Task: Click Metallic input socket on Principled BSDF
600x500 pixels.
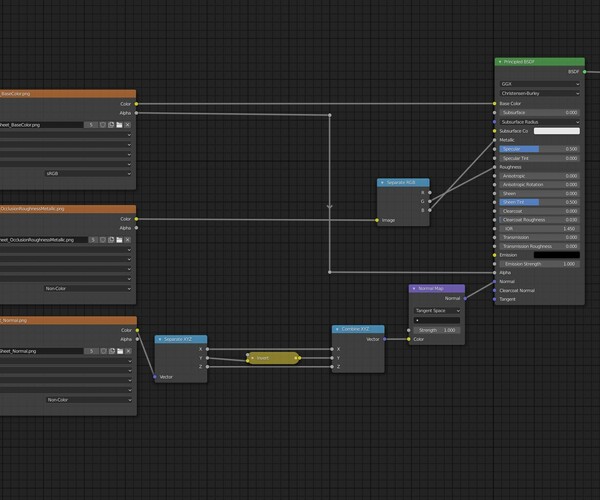Action: 494,140
